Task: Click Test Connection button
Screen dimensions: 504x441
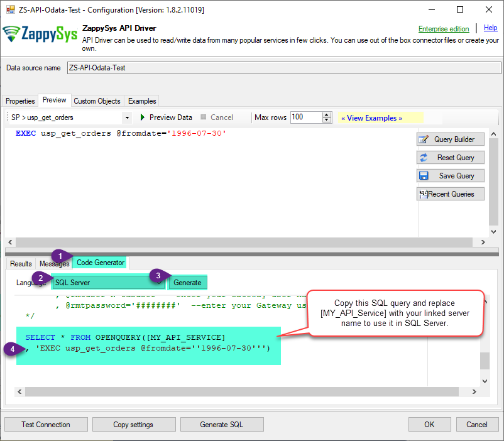Action: tap(46, 425)
